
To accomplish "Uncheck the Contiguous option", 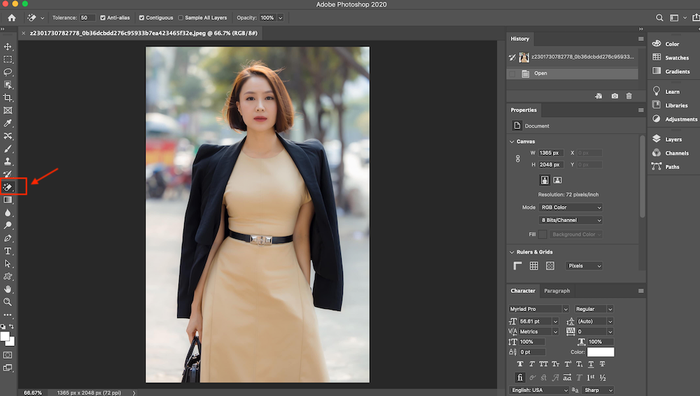I will [142, 18].
